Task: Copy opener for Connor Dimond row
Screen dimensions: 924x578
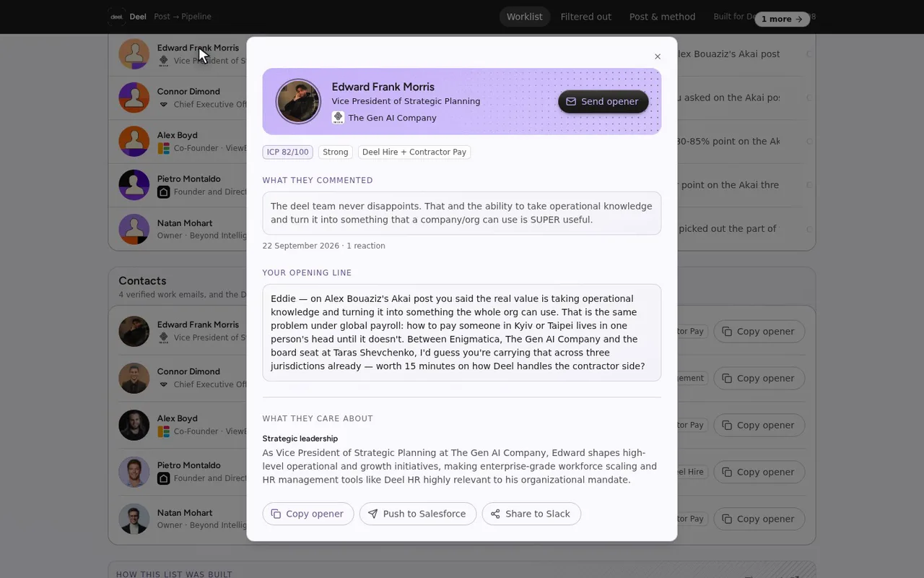Action: click(x=759, y=378)
